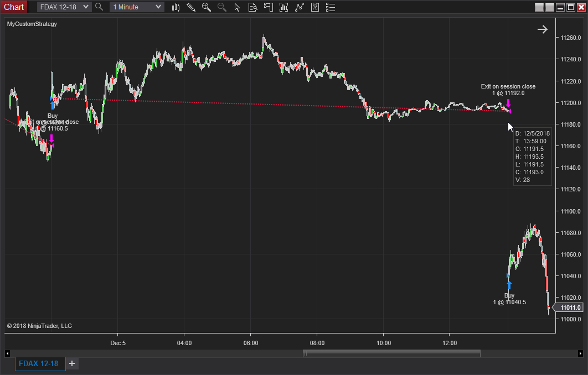Click the 11200.0 price axis label
Viewport: 588px width, 375px height.
(570, 103)
